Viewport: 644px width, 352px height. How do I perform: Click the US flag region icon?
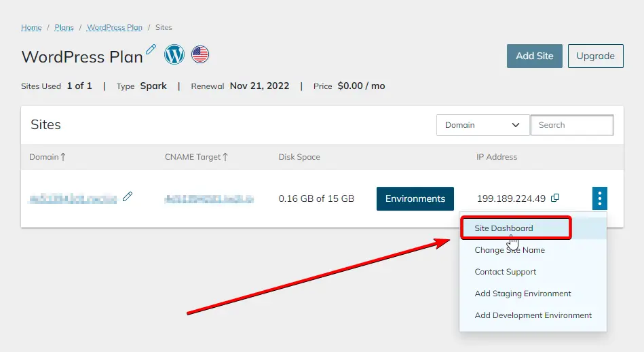pos(200,54)
